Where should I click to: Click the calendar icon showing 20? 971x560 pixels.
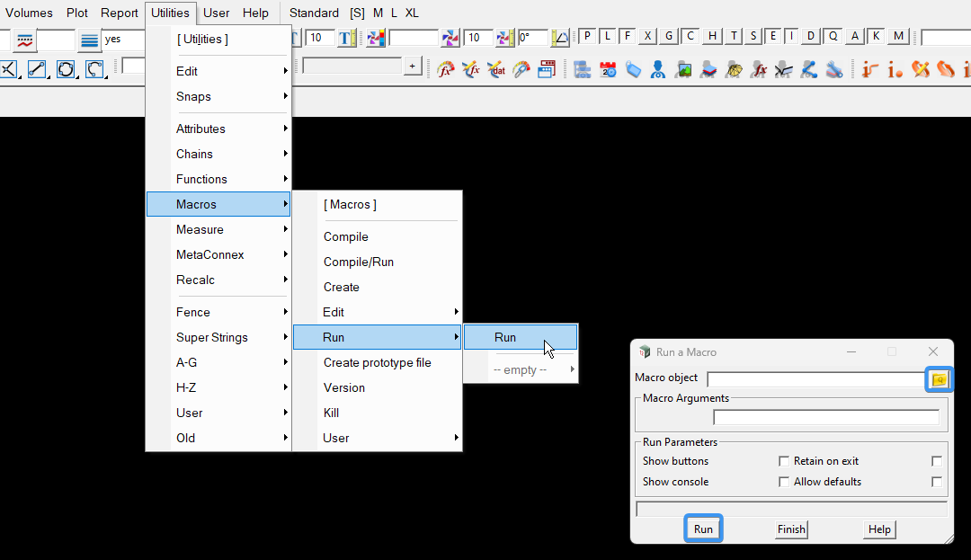pos(608,69)
